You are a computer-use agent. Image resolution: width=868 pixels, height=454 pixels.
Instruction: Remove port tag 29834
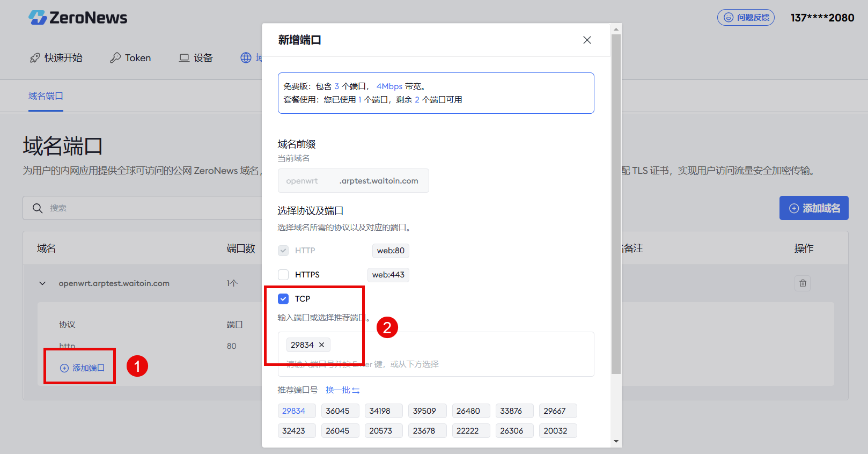(321, 345)
